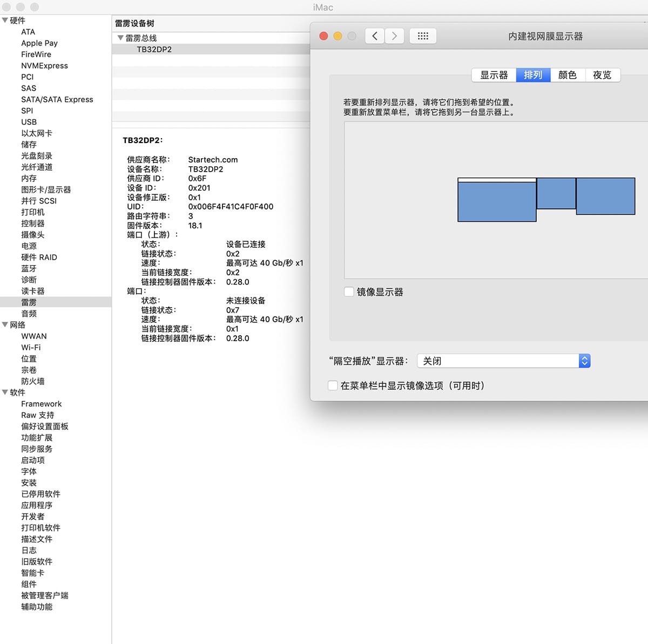
Task: Open SATA/SATA Express info
Action: coord(57,100)
